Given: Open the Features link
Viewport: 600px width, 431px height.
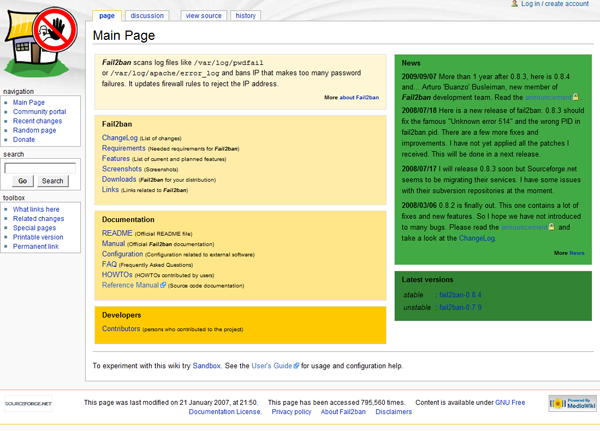Looking at the screenshot, I should point(116,158).
